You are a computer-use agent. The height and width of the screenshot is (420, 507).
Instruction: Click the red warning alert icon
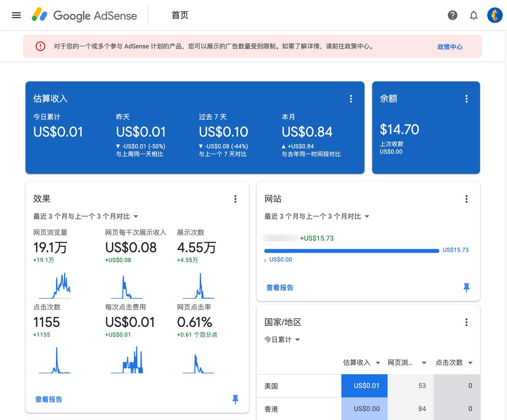40,46
